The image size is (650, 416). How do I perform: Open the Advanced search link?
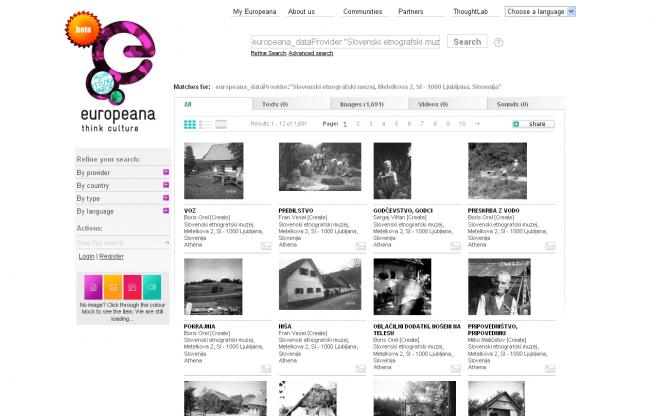311,53
